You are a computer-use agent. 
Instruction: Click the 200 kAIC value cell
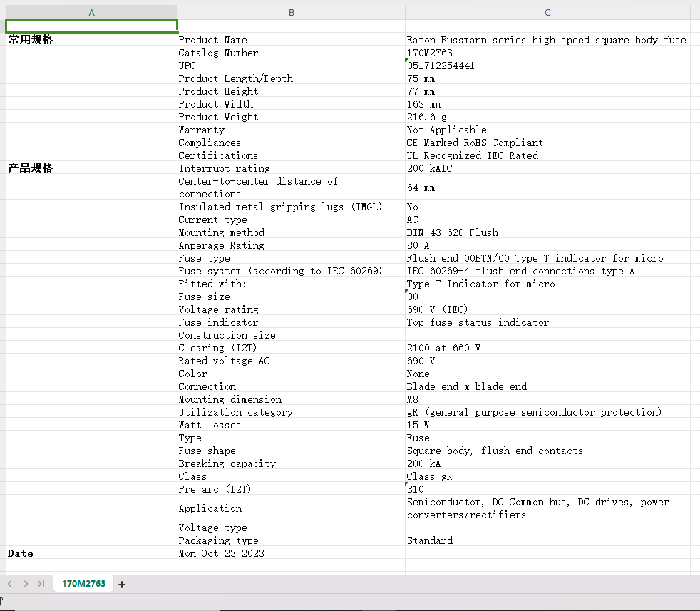click(x=547, y=168)
